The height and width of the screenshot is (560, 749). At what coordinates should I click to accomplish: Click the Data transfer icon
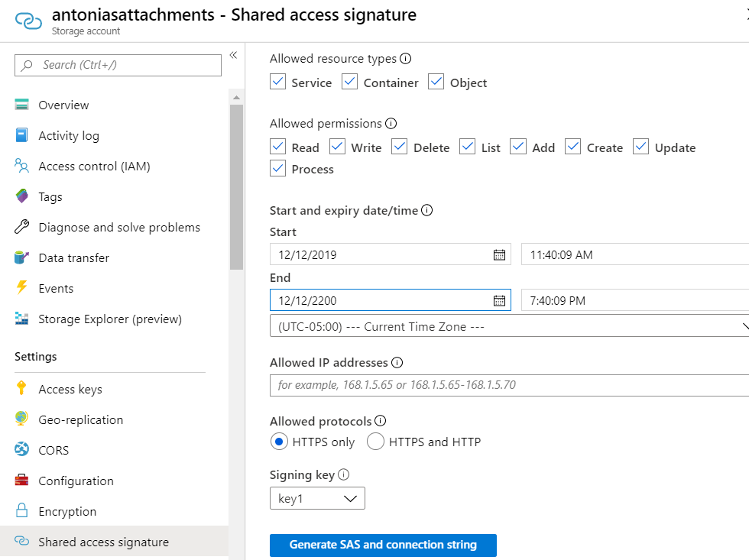tap(21, 257)
